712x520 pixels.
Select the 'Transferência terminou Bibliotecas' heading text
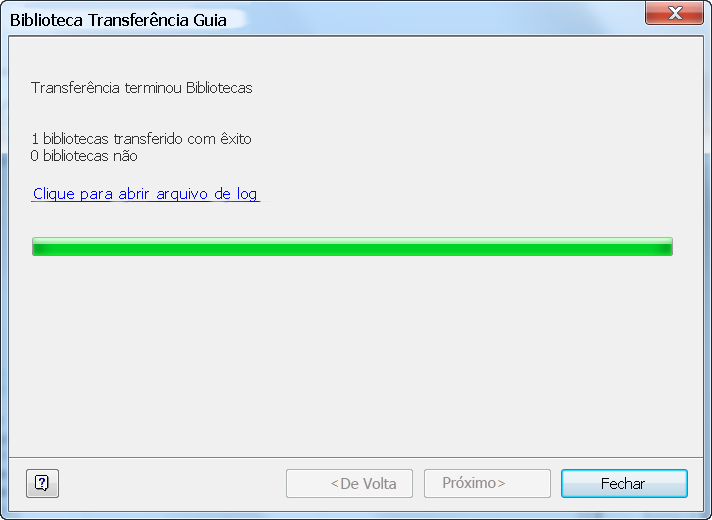pos(141,88)
